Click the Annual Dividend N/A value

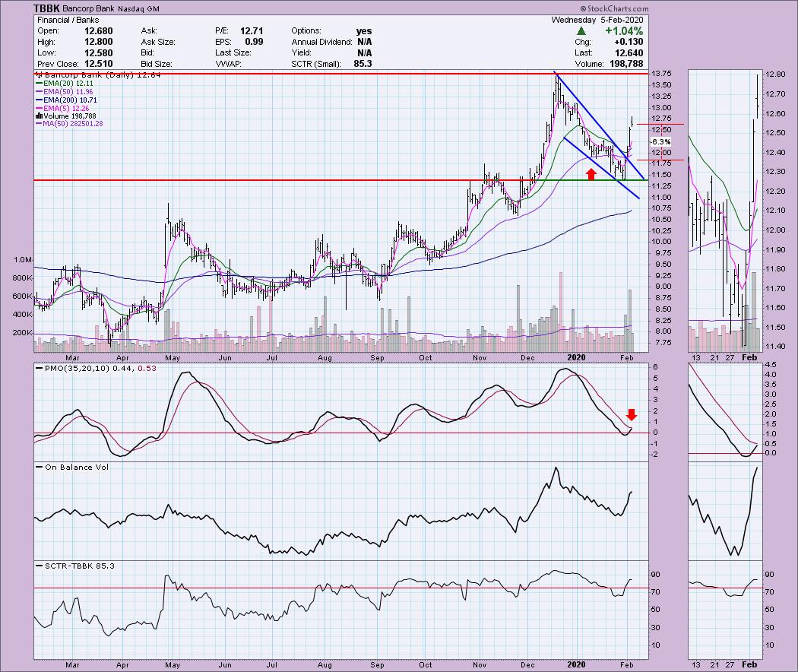[364, 42]
